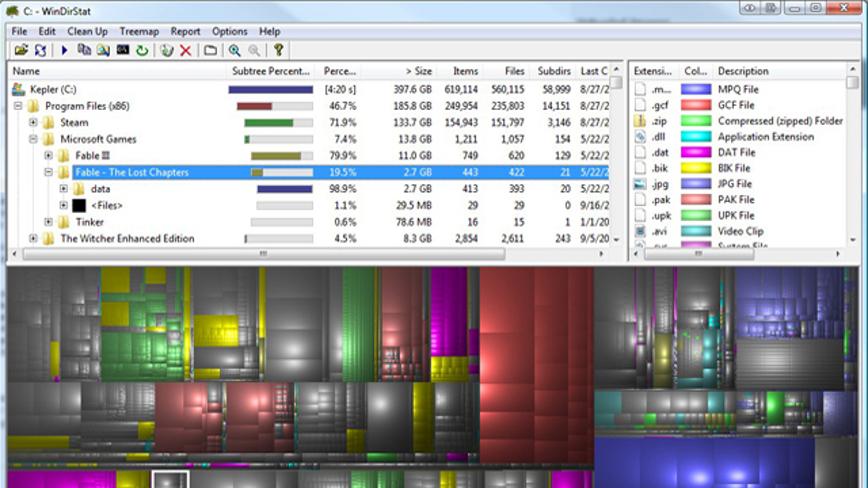Click the MPQ File blue color swatch

(696, 89)
